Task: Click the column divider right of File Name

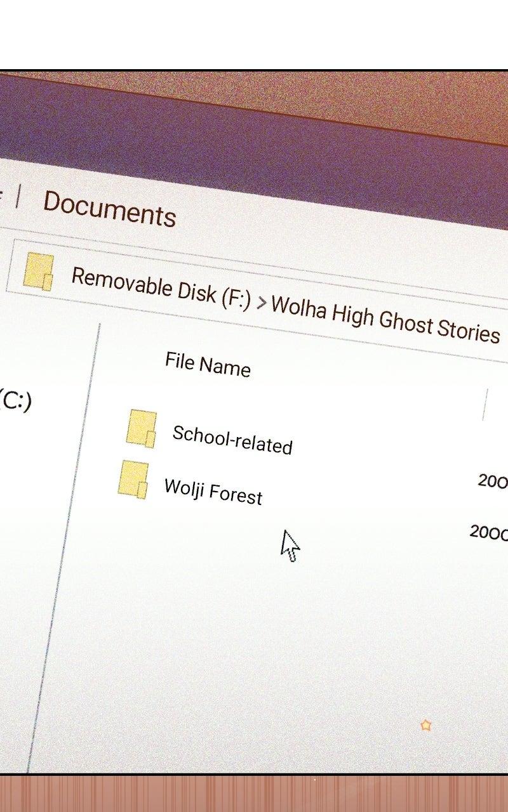Action: pos(485,405)
